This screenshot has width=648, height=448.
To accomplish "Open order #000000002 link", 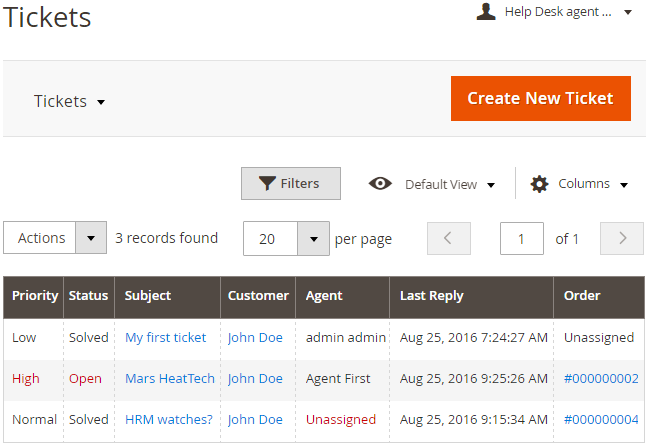I will point(601,379).
